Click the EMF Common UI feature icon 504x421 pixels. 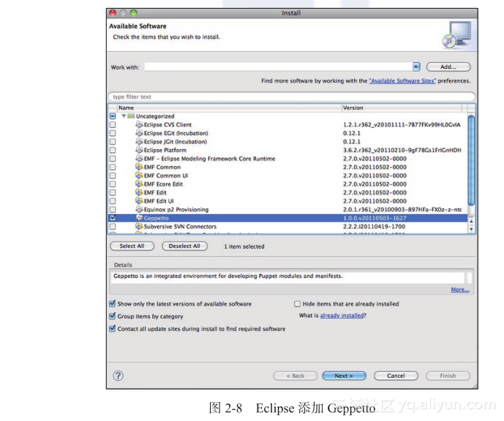click(139, 175)
